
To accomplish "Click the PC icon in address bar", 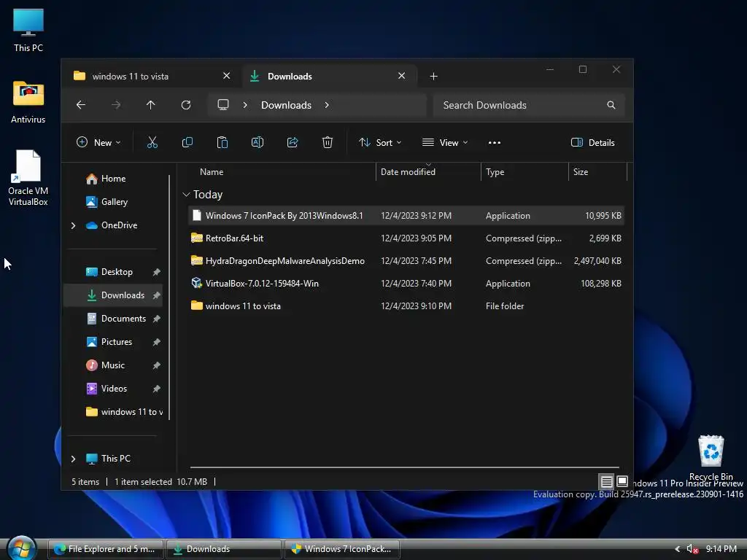I will click(223, 105).
